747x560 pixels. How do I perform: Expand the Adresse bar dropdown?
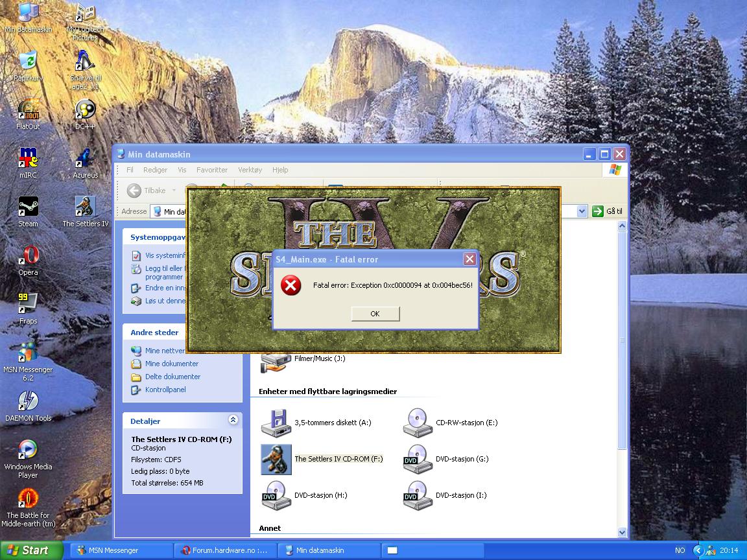click(582, 211)
